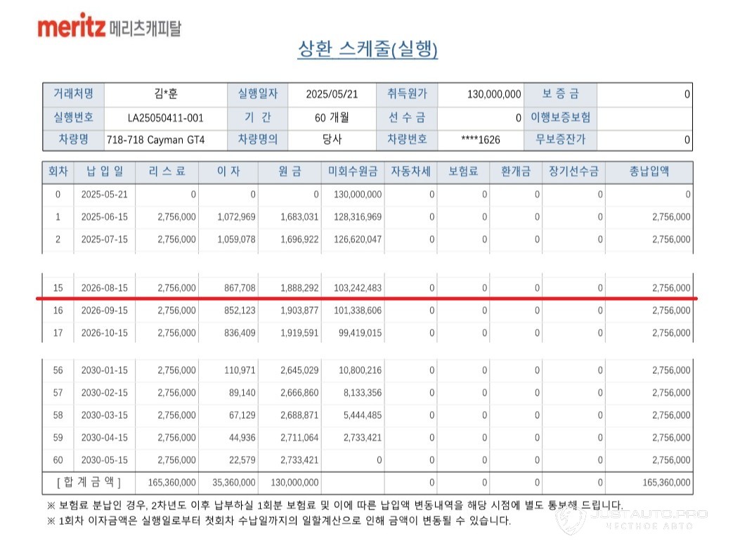The image size is (747, 560).
Task: Click interest value 44,936
Action: coord(242,438)
